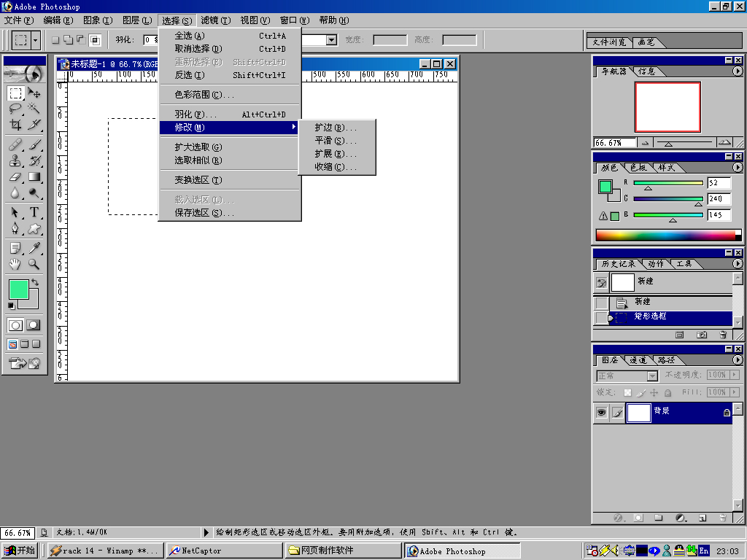Choose 收缩 from the 修改 submenu
Image resolution: width=747 pixels, height=560 pixels.
337,167
